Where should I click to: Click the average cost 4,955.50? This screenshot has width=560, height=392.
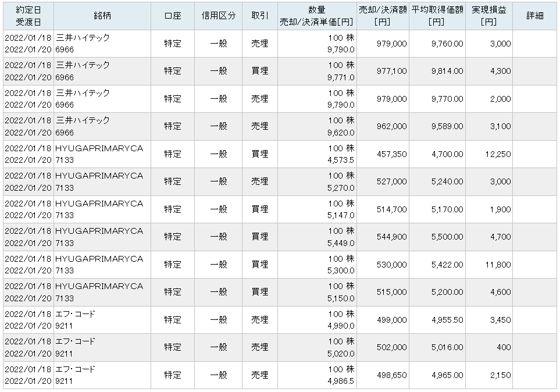tap(447, 320)
